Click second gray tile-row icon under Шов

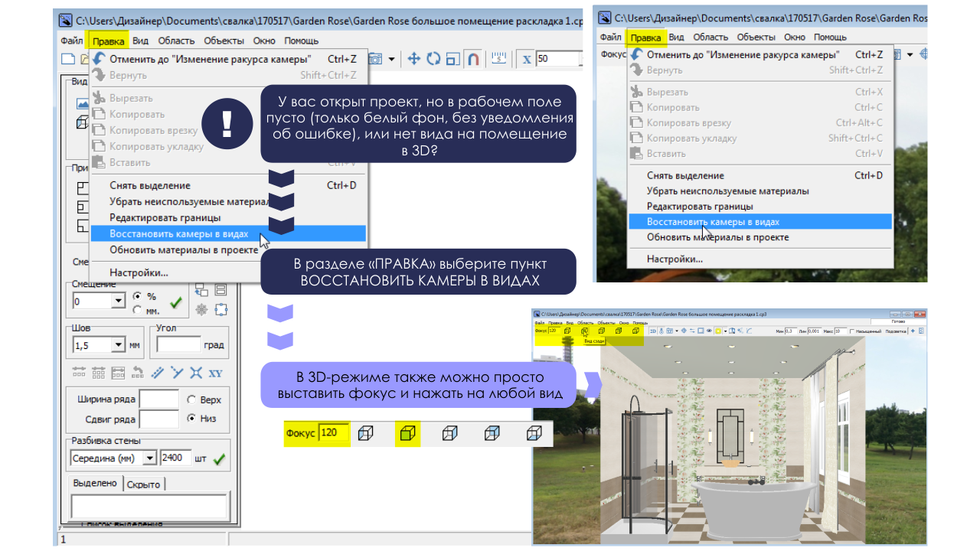coord(99,373)
